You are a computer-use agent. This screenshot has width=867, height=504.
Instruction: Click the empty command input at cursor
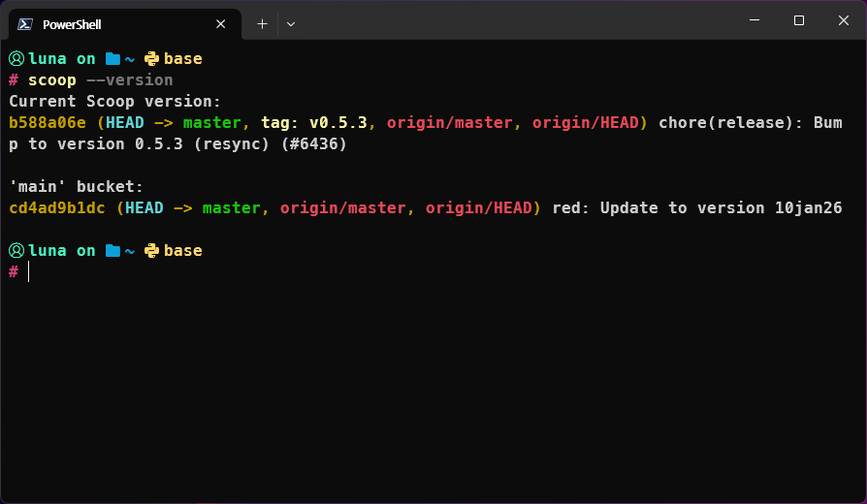(29, 272)
